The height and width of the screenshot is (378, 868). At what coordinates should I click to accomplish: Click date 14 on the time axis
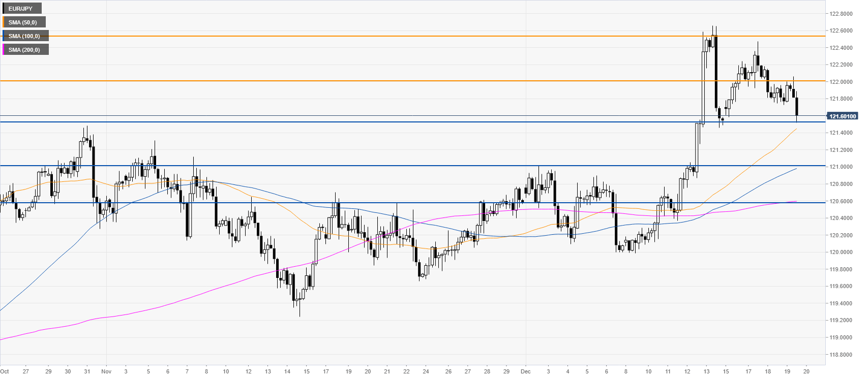287,371
